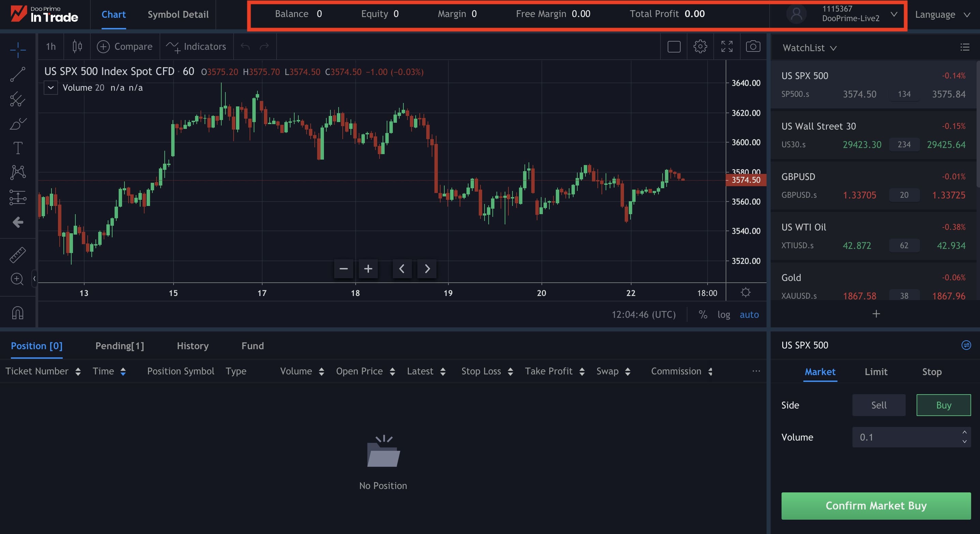Shift chart right with right arrow button

point(427,269)
